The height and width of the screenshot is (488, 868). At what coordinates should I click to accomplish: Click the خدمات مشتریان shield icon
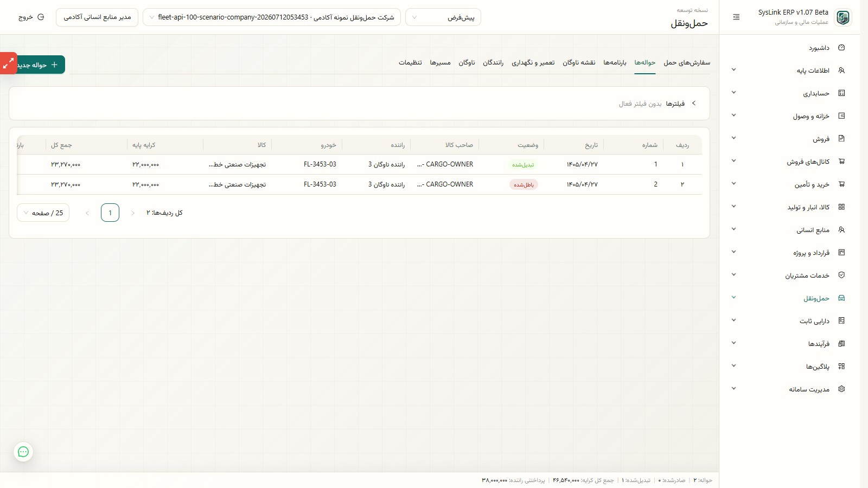[841, 275]
